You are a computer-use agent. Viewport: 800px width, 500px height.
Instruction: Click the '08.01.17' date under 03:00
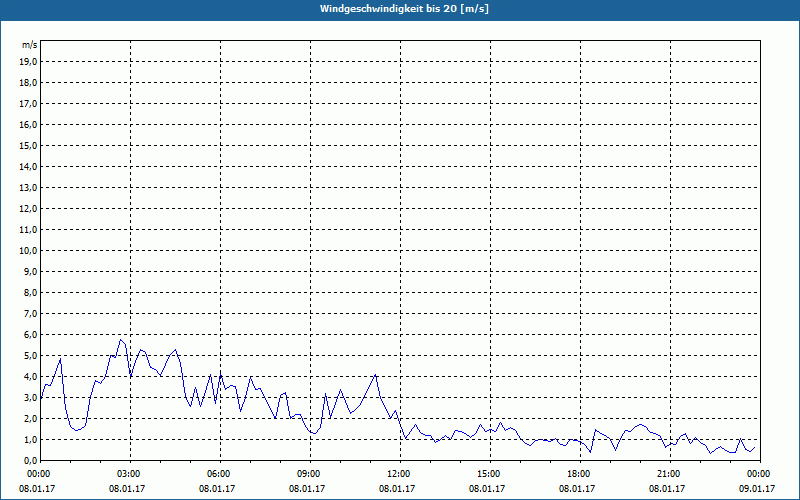point(127,488)
